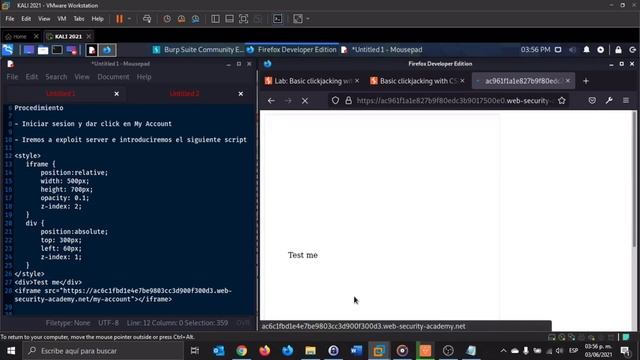This screenshot has width=640, height=360.
Task: Toggle the Kali panel volume icon
Action: pos(572,50)
